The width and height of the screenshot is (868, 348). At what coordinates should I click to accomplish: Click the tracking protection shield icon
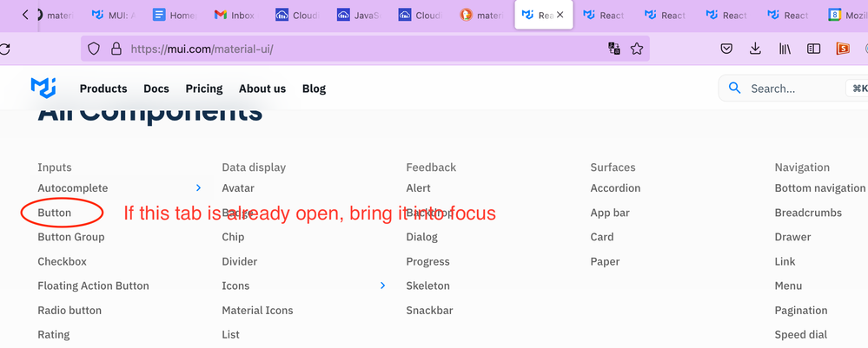click(94, 49)
